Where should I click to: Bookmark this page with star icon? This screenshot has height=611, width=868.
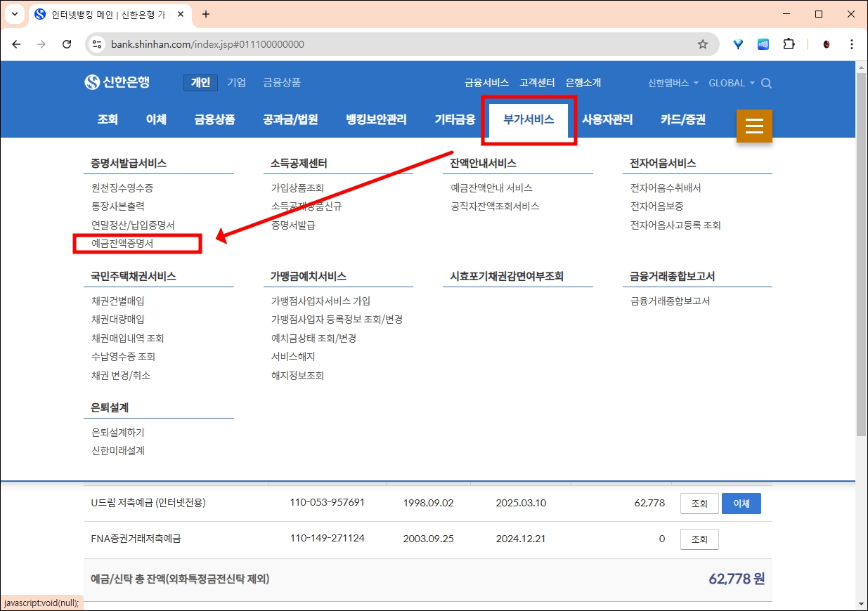[702, 44]
